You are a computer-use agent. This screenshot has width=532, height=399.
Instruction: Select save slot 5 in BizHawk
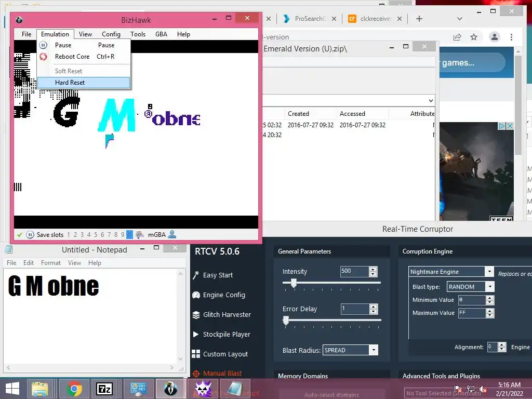coord(96,235)
